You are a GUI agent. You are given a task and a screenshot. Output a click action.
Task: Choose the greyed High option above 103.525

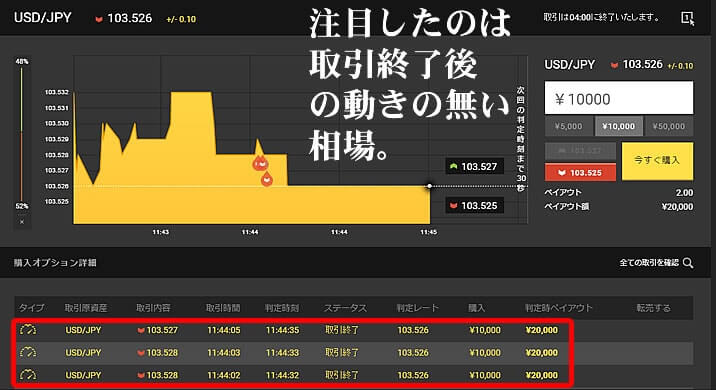point(580,151)
